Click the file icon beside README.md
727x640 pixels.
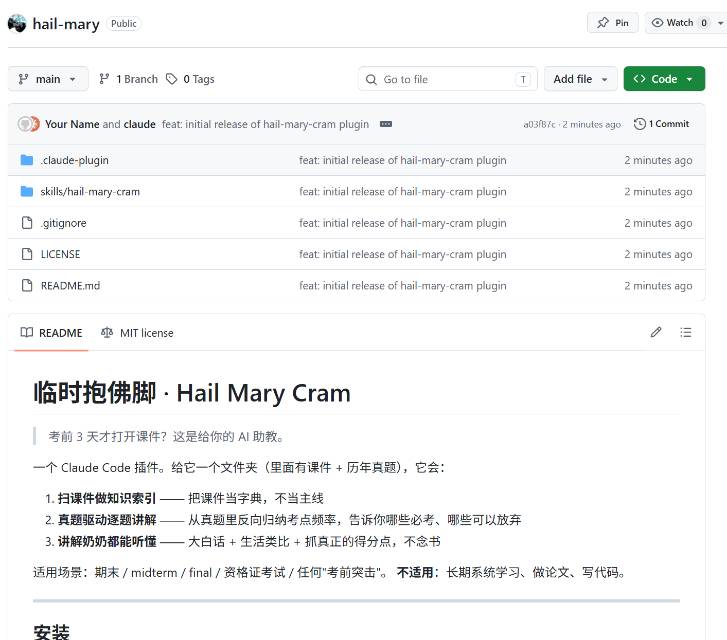[27, 286]
